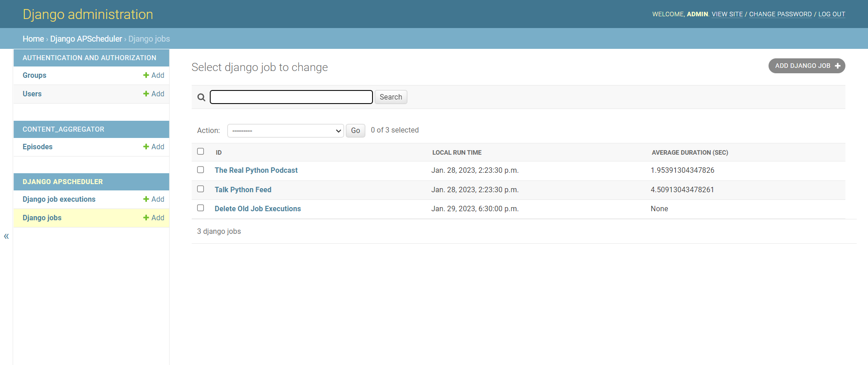Go to Episodes in sidebar
Screen dimensions: 868x365
(38, 147)
